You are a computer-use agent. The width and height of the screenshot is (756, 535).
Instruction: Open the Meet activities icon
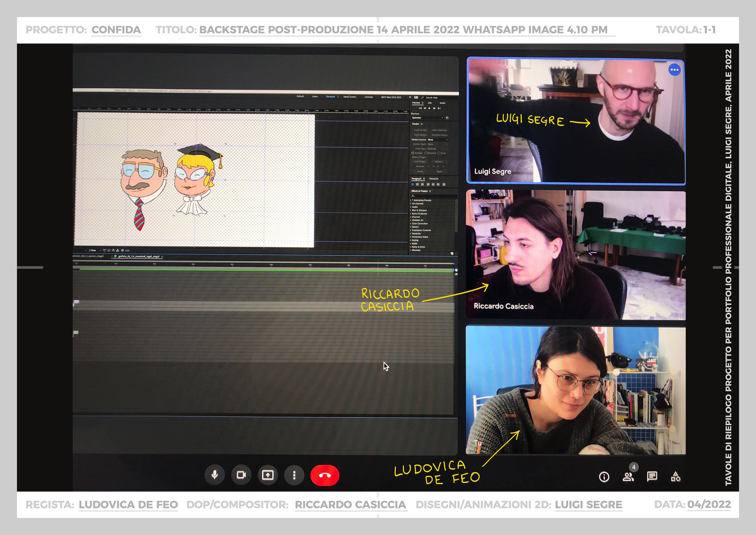click(676, 476)
